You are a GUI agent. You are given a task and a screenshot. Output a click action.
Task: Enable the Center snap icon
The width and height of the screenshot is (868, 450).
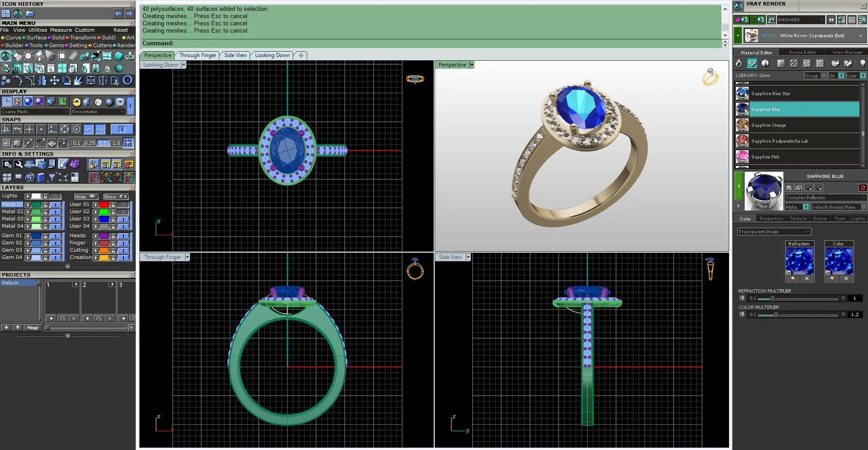click(x=77, y=129)
